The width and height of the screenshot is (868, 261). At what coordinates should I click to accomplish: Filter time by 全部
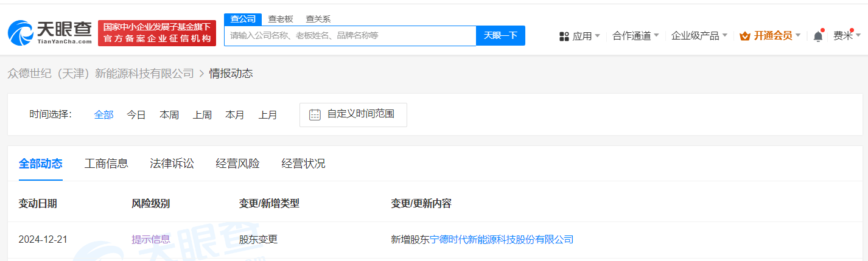[104, 114]
